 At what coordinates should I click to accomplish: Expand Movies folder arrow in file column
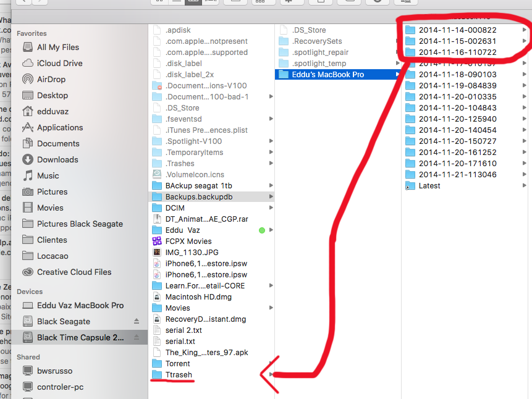pos(271,308)
